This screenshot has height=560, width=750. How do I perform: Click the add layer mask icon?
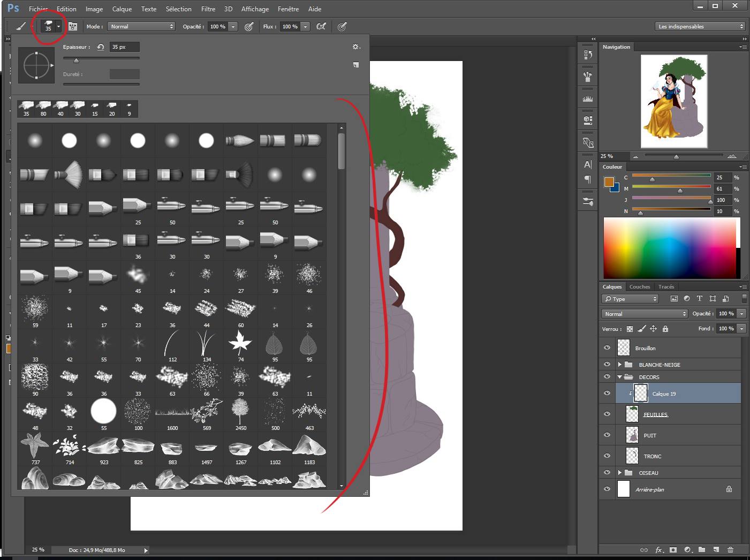tap(673, 550)
